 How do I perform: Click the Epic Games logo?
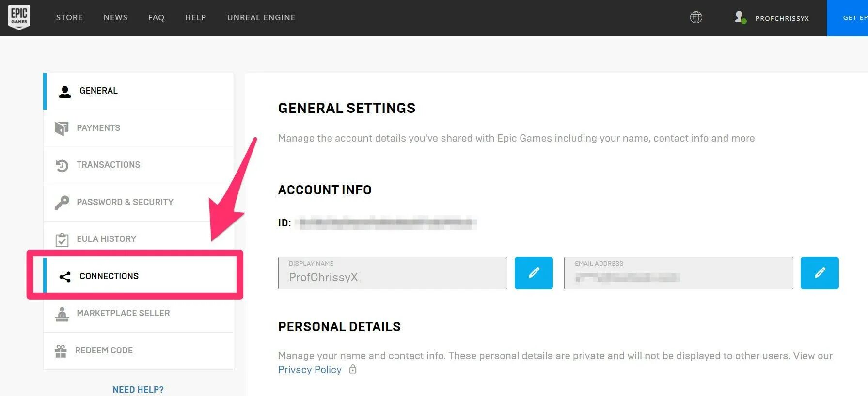(x=19, y=17)
